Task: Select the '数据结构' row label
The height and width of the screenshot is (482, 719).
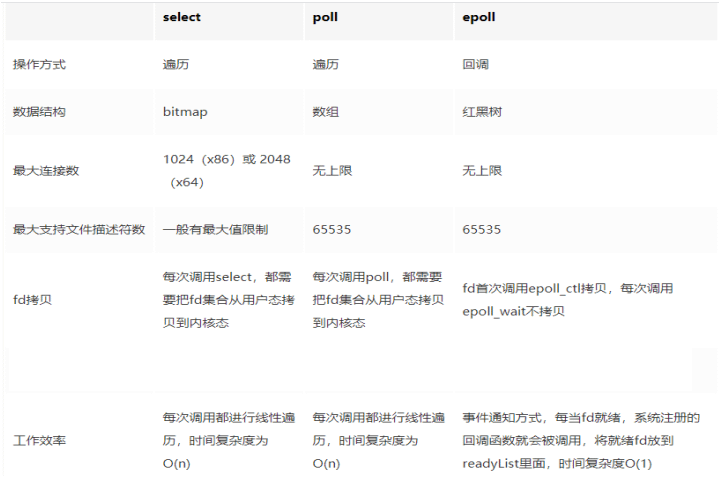Action: coord(39,112)
